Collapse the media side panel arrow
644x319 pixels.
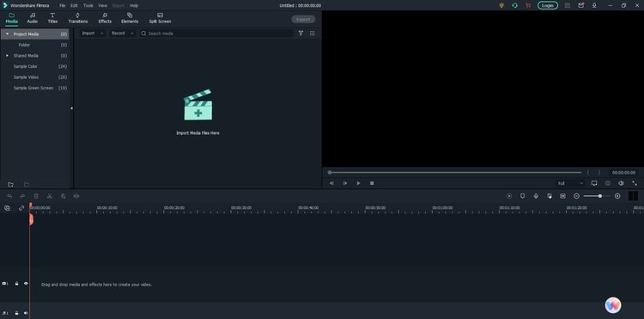coord(71,108)
